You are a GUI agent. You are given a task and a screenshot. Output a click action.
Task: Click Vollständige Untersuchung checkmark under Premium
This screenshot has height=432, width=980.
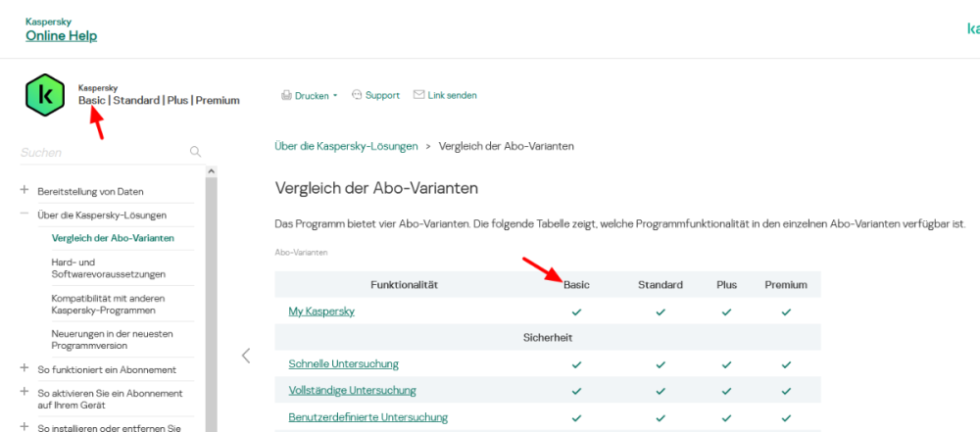tap(786, 392)
